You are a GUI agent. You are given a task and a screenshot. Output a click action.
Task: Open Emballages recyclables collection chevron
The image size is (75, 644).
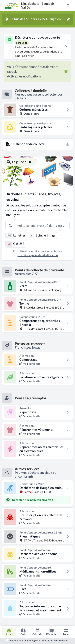point(68,127)
